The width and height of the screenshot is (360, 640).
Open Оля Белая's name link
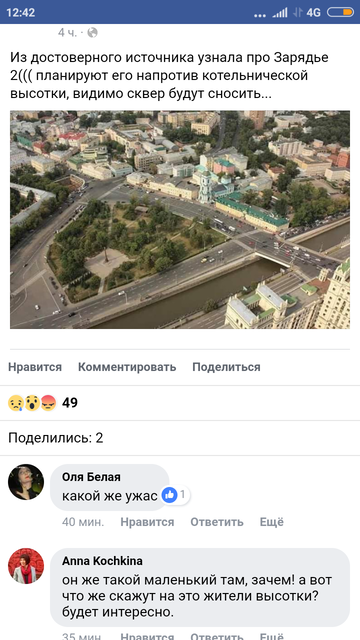tap(91, 477)
